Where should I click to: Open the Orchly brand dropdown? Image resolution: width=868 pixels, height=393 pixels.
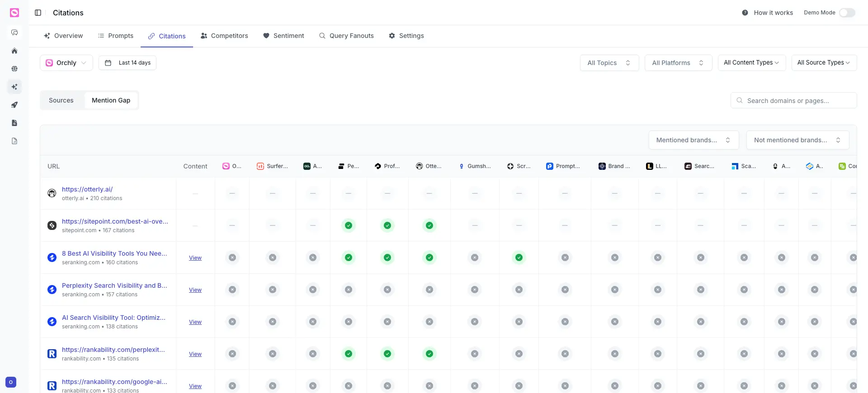click(66, 63)
